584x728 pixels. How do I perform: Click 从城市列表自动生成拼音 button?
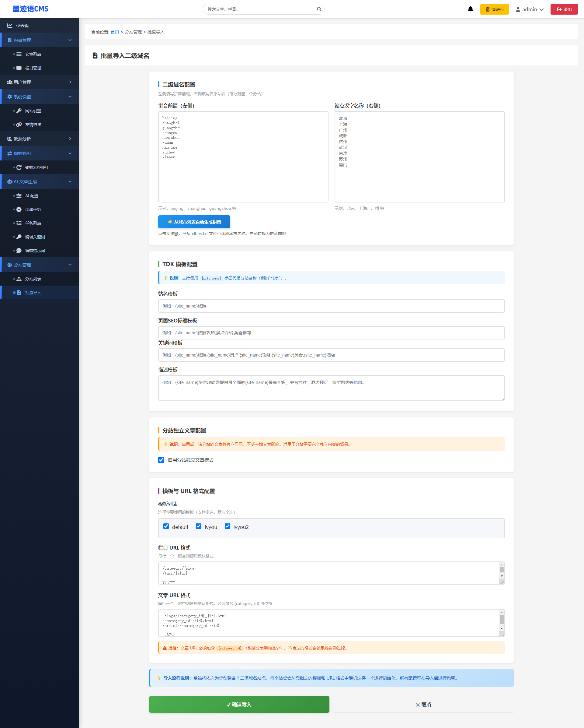[x=194, y=222]
